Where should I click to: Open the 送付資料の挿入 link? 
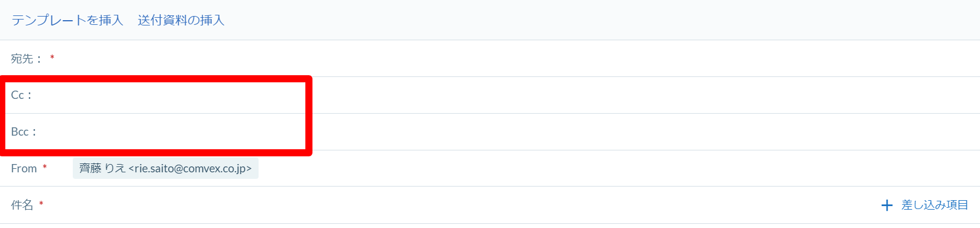point(181,20)
